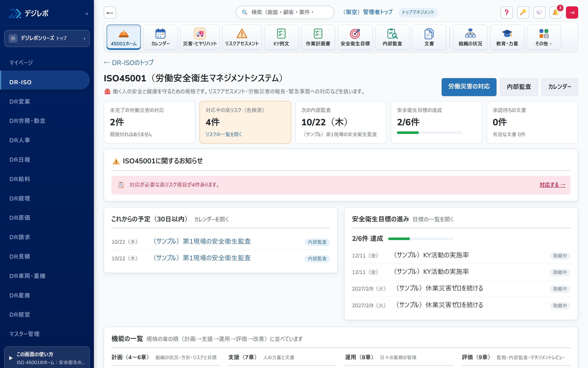Select DR営業 in the sidebar
Screen dimensions: 588x368
pos(45,101)
